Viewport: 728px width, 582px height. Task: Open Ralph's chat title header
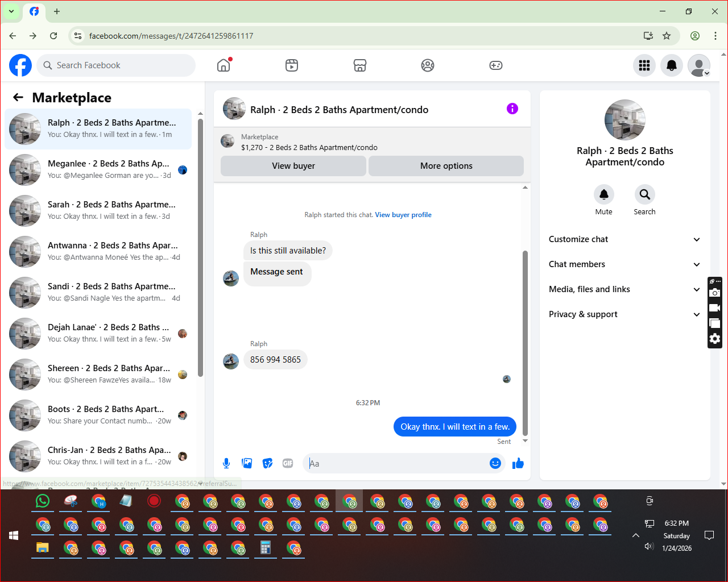click(340, 110)
